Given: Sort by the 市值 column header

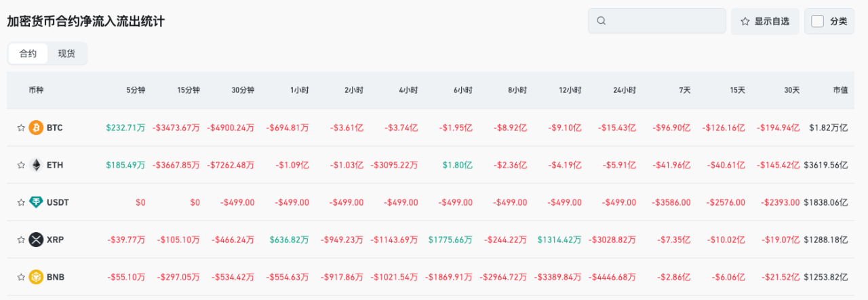Looking at the screenshot, I should (x=840, y=90).
